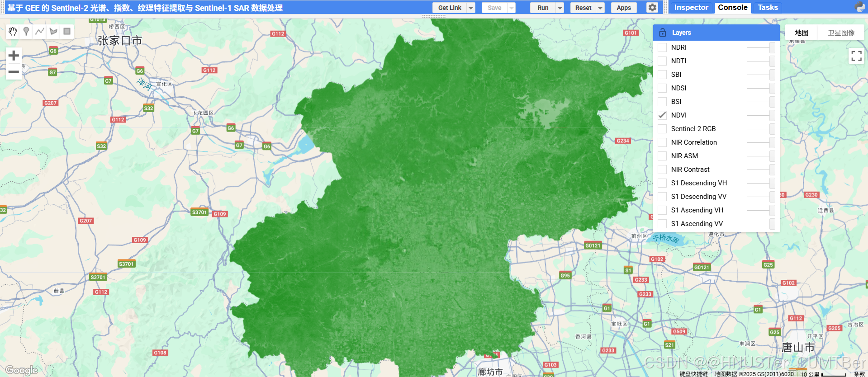Enable the NDRI layer checkbox

[x=662, y=47]
